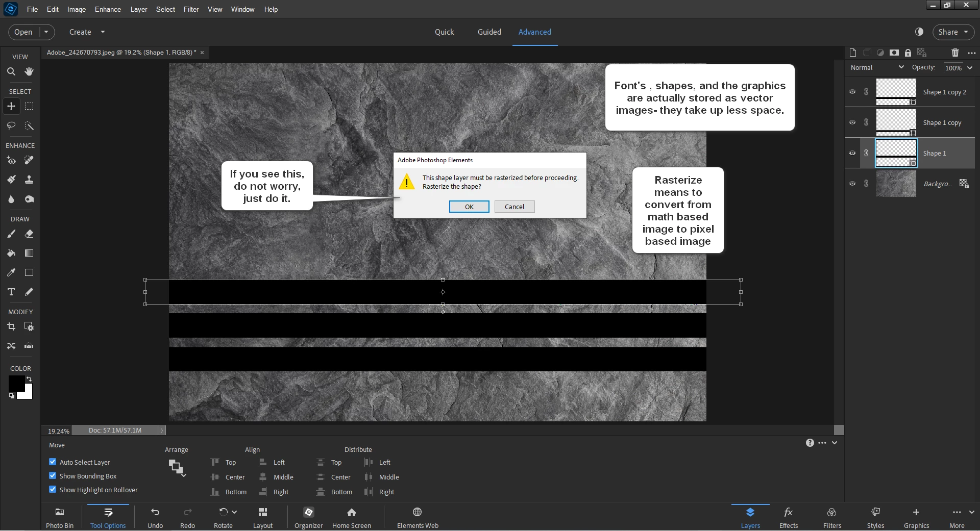The height and width of the screenshot is (531, 980).
Task: Select the Pencil tool
Action: (x=29, y=292)
